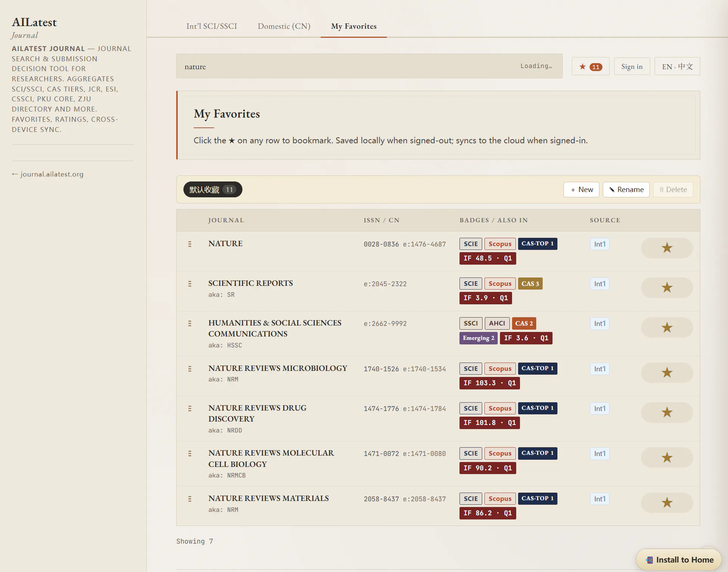The height and width of the screenshot is (572, 728).
Task: Open the journal.ailatest.org link
Action: coord(48,174)
